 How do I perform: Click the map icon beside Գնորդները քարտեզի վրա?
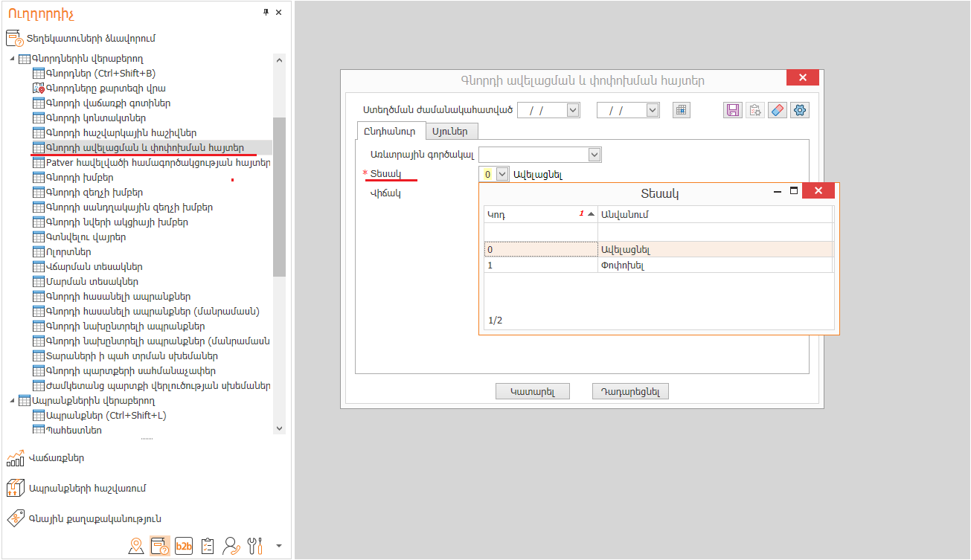point(39,88)
